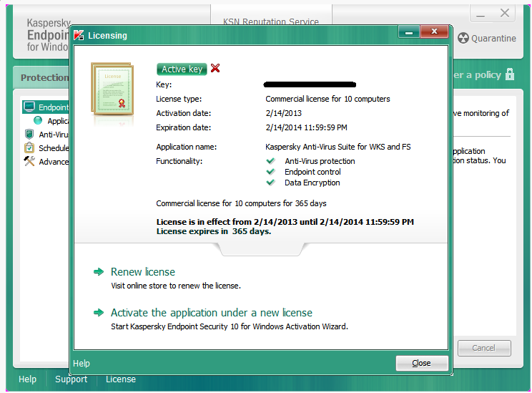Click the Anti-Virus shield icon in sidebar
Screen dimensions: 532x393
29,134
